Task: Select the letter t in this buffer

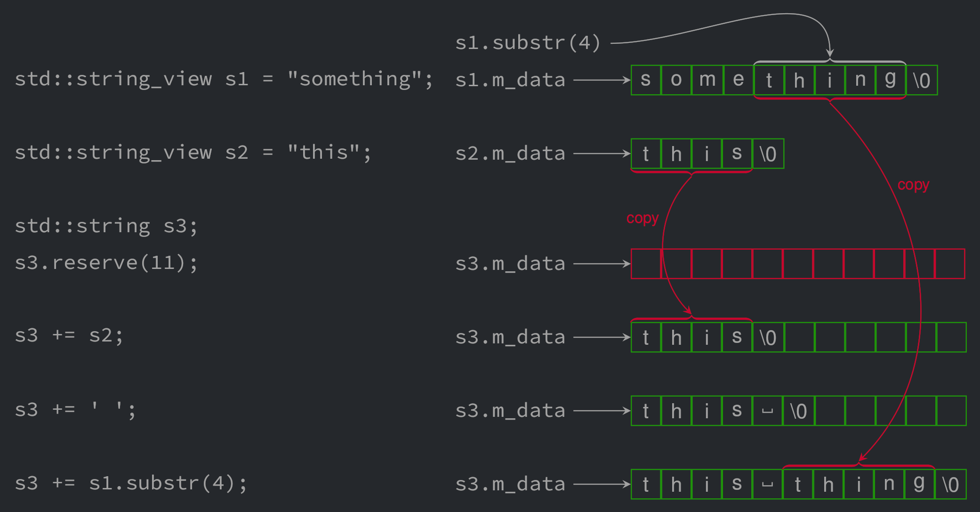Action: (x=645, y=153)
